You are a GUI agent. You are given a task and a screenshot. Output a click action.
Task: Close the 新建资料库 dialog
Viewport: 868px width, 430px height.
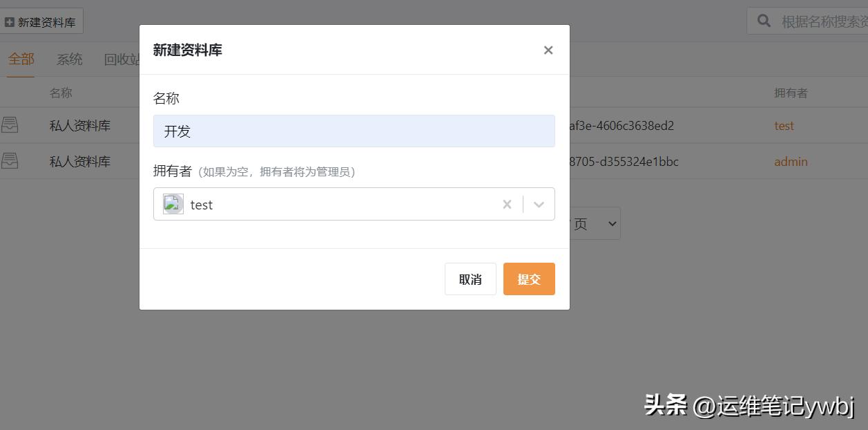click(548, 50)
